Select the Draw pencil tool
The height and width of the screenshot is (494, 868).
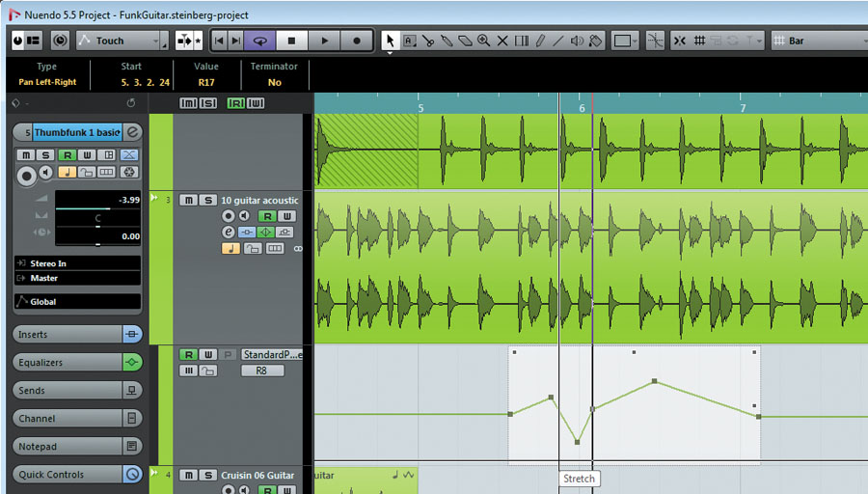(x=540, y=41)
